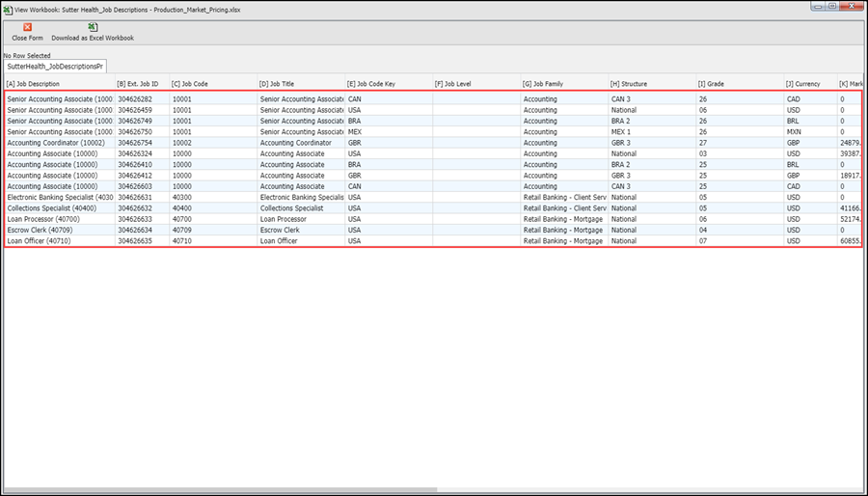Viewport: 868px width, 496px height.
Task: Click the GBR 3 structure cell in Accounting Coordinator row
Action: click(652, 143)
